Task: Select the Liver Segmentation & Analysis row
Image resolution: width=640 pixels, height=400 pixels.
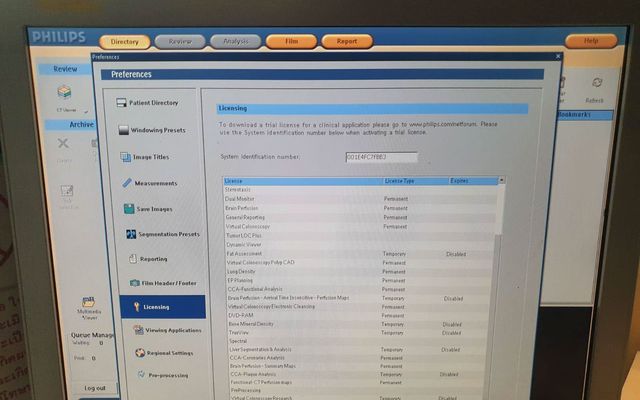Action: pyautogui.click(x=360, y=349)
